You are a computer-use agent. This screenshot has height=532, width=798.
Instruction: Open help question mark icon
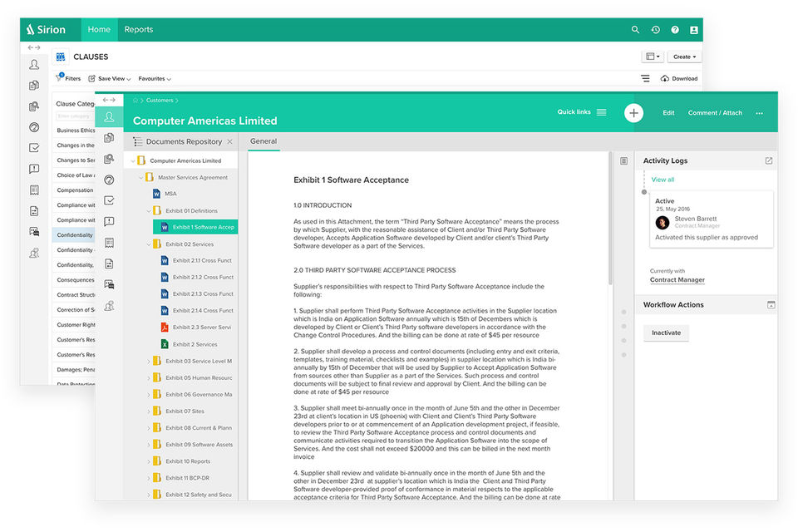click(675, 30)
